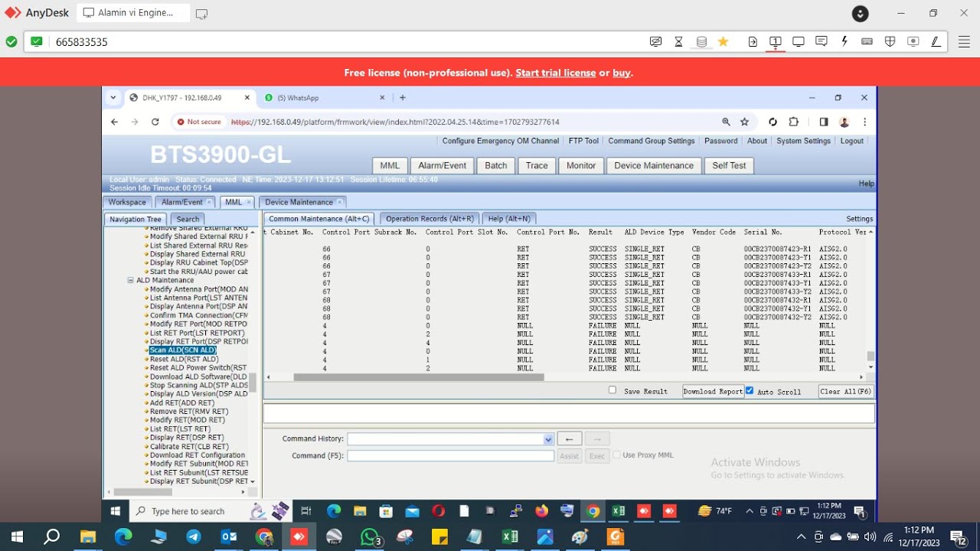This screenshot has width=980, height=551.
Task: Click the AnyDesk favorite star icon
Action: click(723, 41)
